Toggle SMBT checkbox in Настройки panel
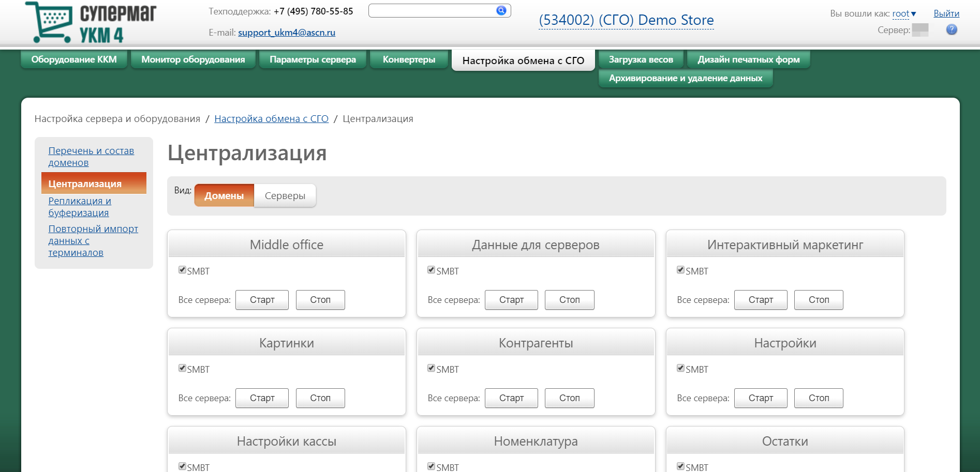980x472 pixels. click(680, 368)
